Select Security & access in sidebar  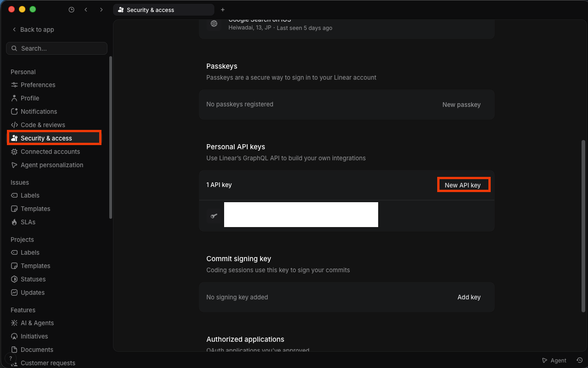54,138
